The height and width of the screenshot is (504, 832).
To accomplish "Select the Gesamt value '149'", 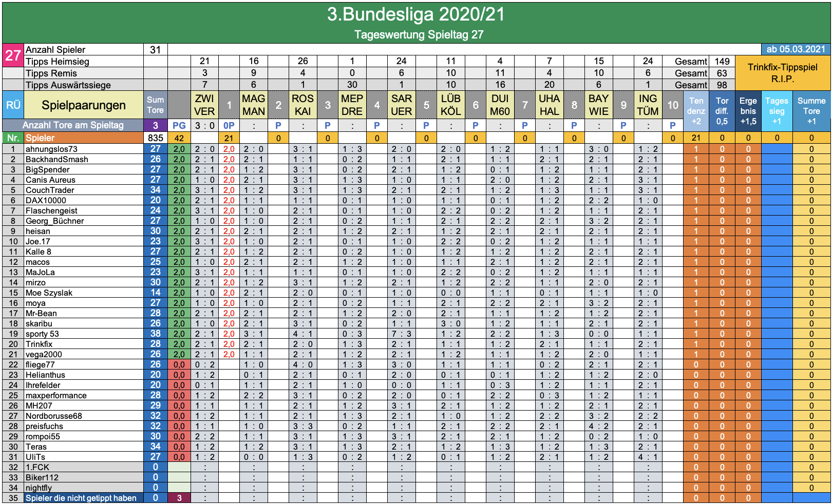I will (722, 62).
